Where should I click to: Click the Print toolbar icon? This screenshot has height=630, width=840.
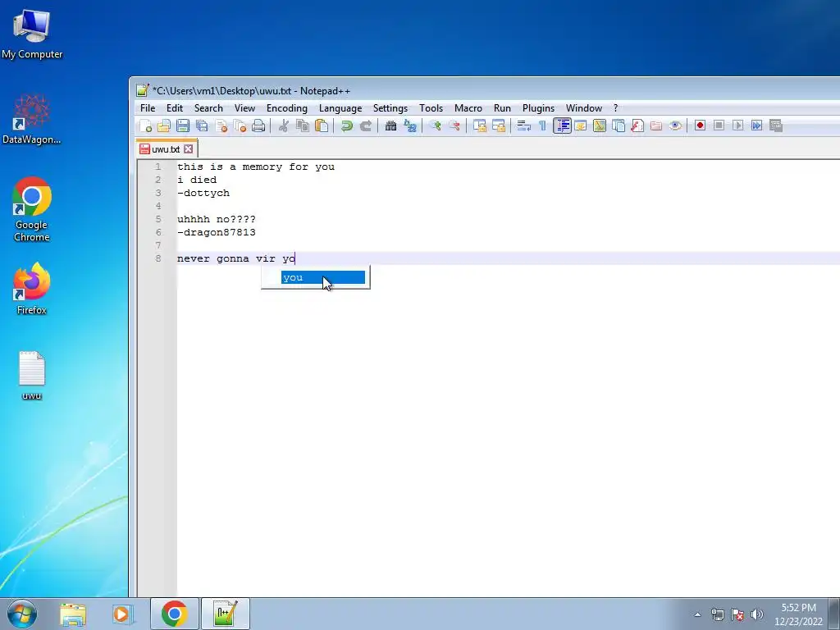click(x=258, y=126)
